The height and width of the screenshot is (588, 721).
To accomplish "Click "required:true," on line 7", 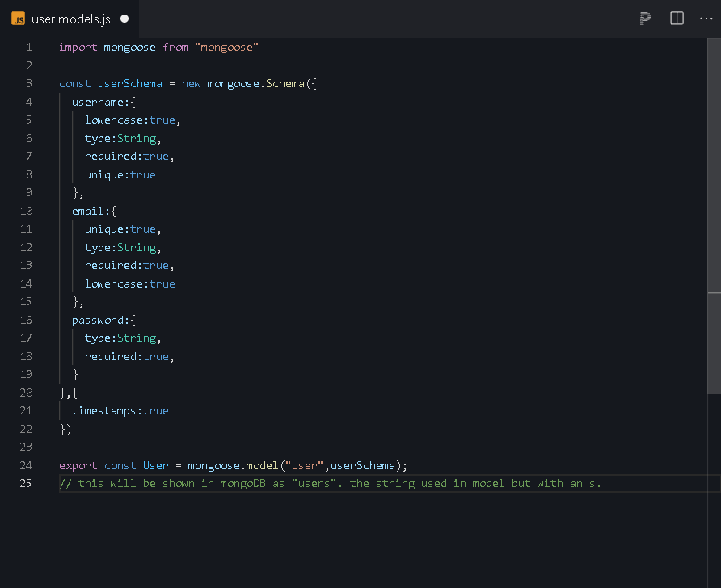I will 129,157.
